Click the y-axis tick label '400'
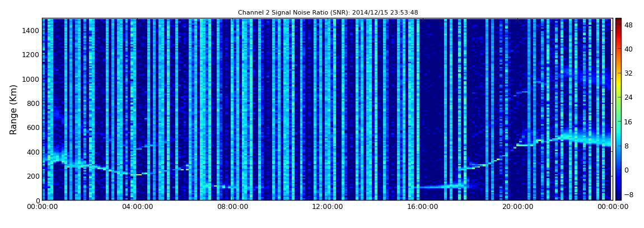 click(x=33, y=152)
